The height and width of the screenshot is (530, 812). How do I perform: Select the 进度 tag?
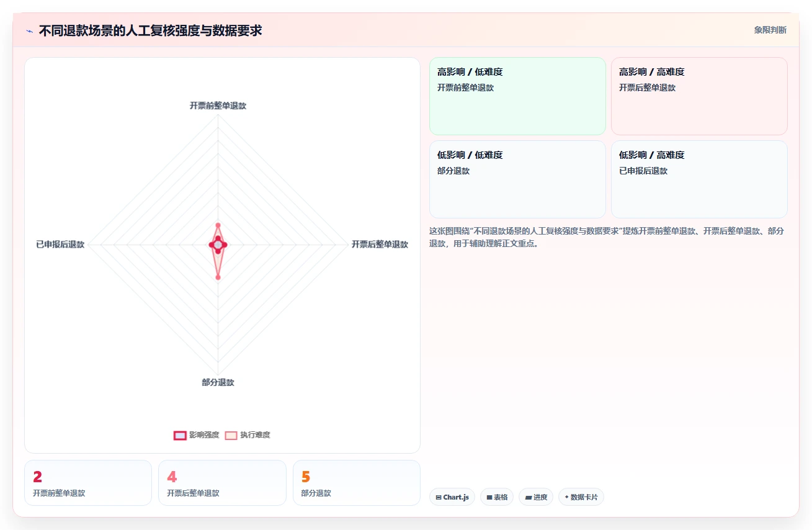pyautogui.click(x=536, y=497)
